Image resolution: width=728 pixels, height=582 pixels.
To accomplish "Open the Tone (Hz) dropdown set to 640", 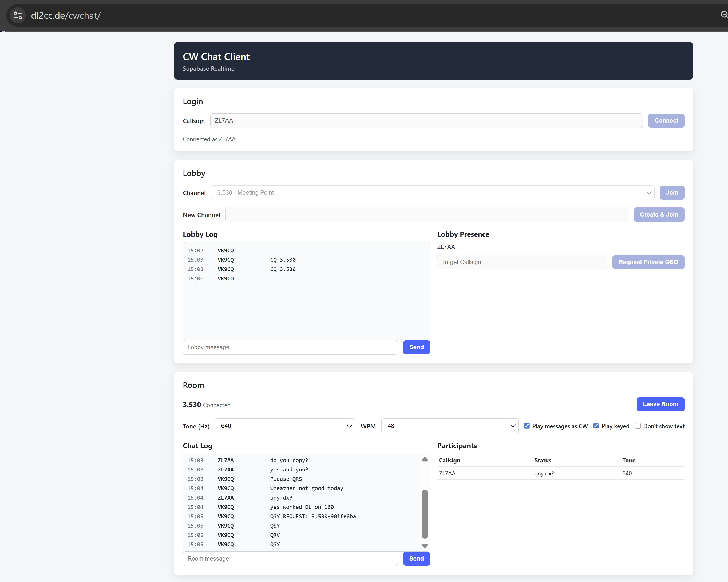I will [285, 426].
